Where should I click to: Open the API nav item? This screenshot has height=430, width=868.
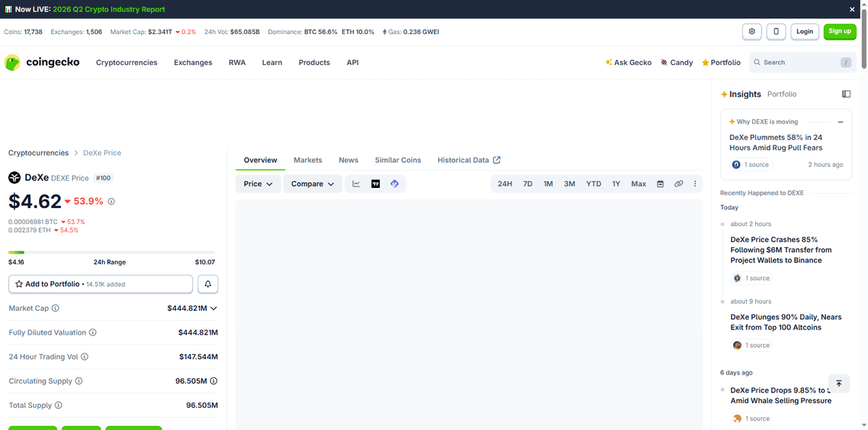coord(352,63)
